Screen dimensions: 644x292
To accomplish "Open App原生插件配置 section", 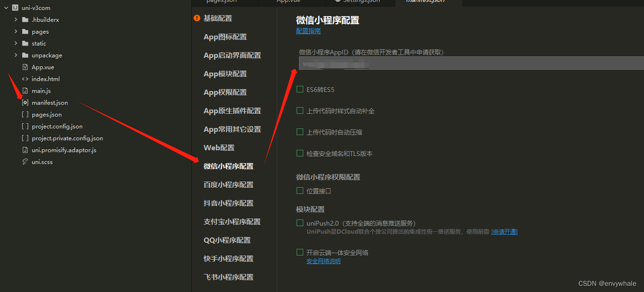I will click(232, 111).
